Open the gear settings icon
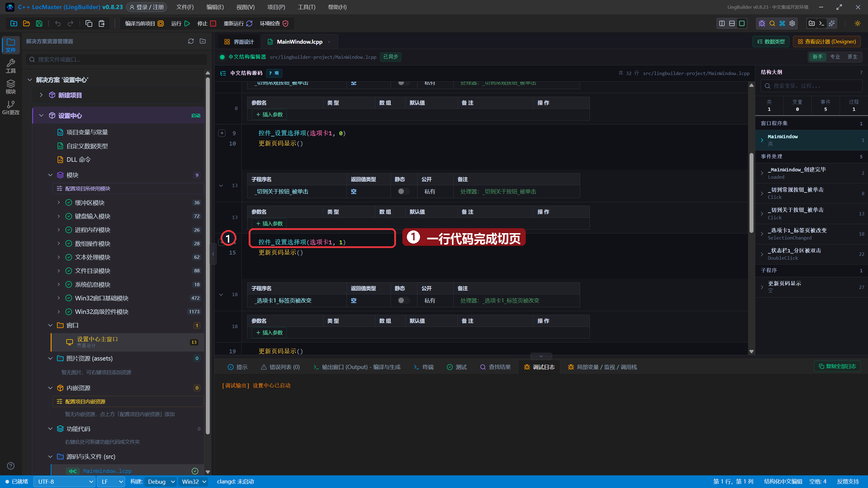This screenshot has height=488, width=868. (792, 23)
